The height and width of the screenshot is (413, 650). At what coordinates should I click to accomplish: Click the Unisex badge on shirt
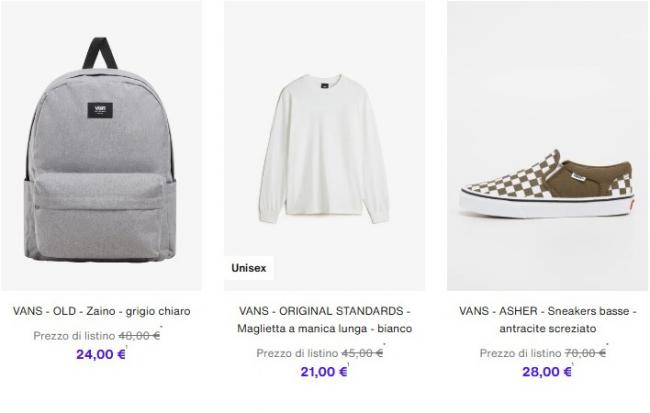[249, 268]
